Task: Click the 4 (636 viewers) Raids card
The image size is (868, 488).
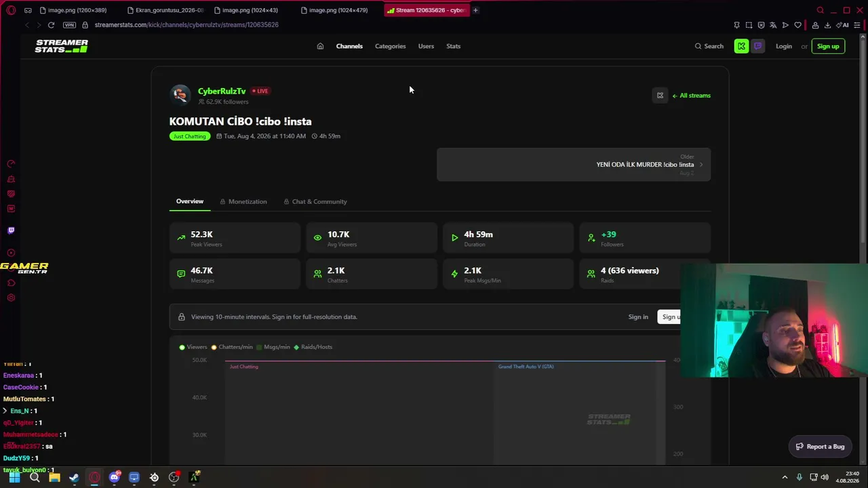Action: [x=645, y=274]
